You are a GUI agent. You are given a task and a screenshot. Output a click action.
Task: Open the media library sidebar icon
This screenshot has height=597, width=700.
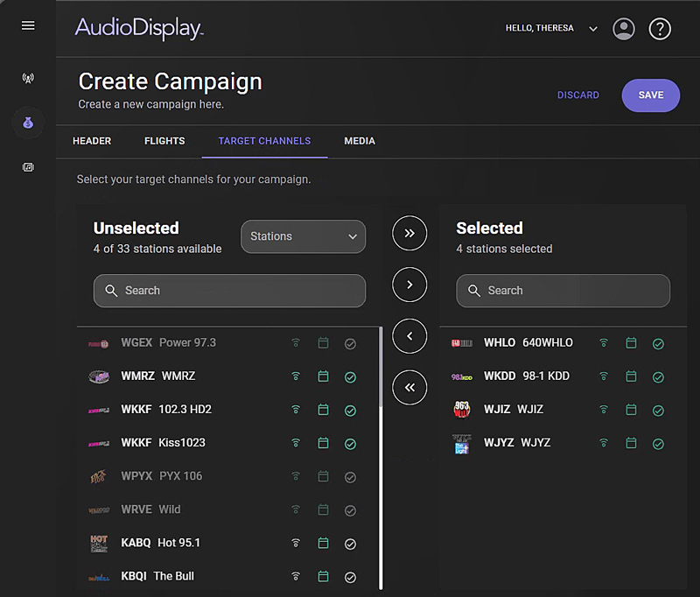pos(28,167)
